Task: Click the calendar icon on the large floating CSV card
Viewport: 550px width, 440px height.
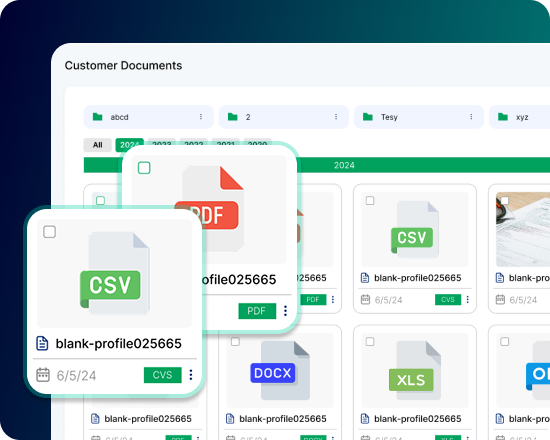Action: (x=43, y=375)
